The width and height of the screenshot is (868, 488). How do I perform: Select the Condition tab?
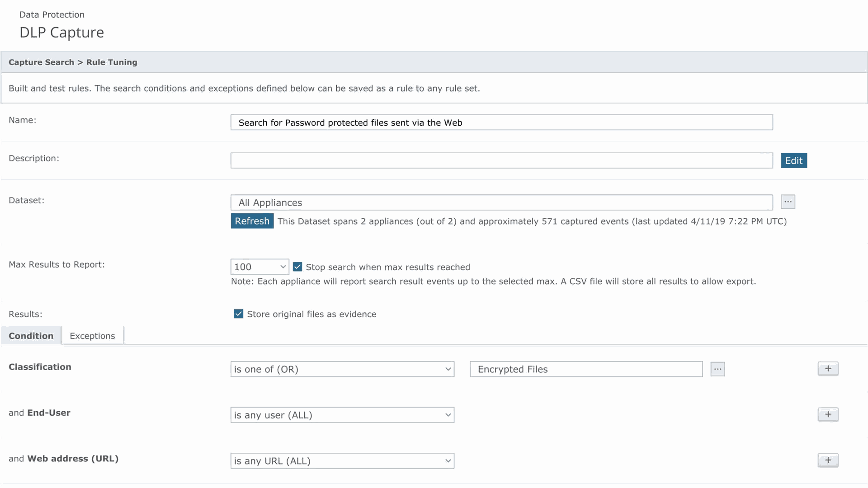31,336
